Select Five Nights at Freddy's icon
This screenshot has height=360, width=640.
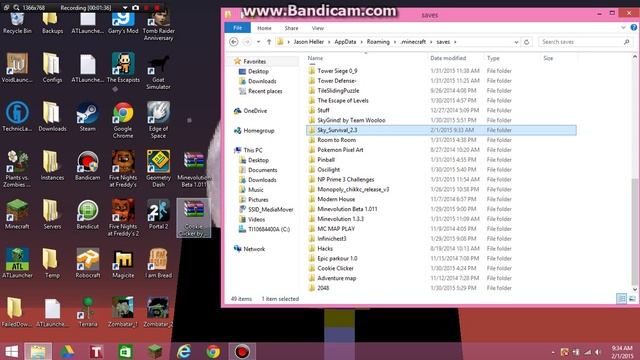(x=123, y=169)
